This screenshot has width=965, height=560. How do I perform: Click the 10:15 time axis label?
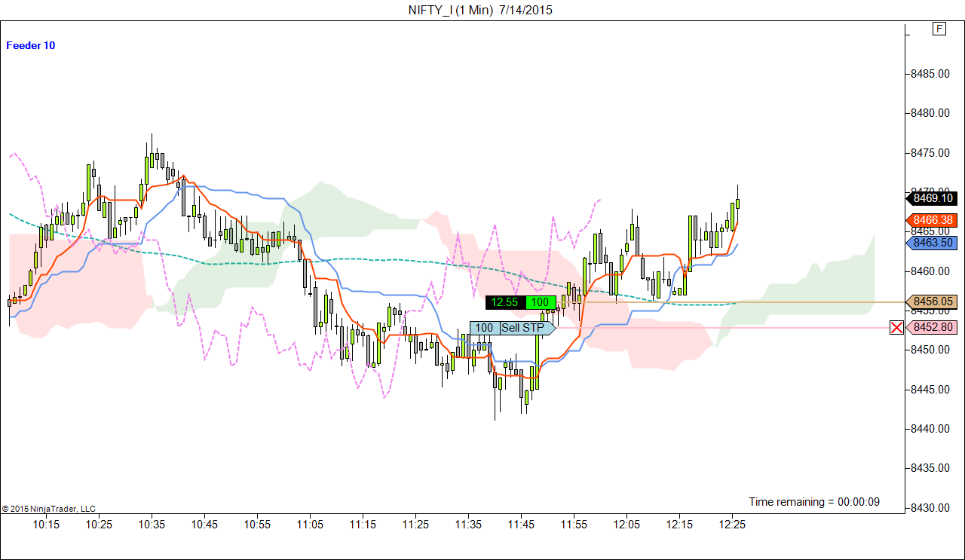coord(46,525)
